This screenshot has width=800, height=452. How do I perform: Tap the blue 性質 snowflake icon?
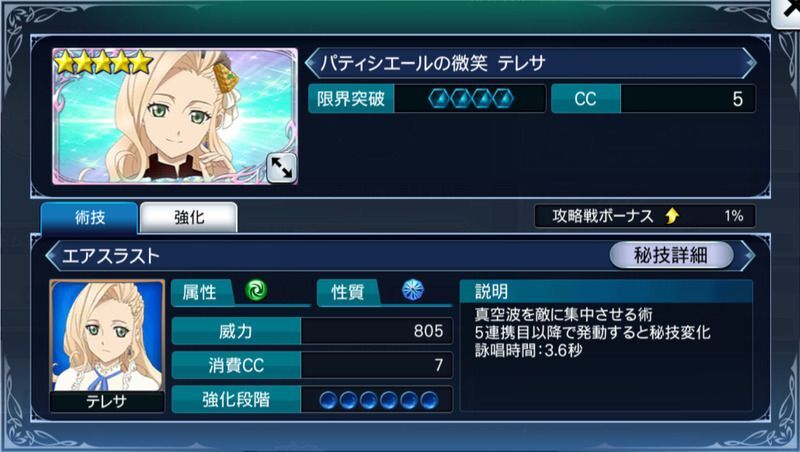coord(412,290)
